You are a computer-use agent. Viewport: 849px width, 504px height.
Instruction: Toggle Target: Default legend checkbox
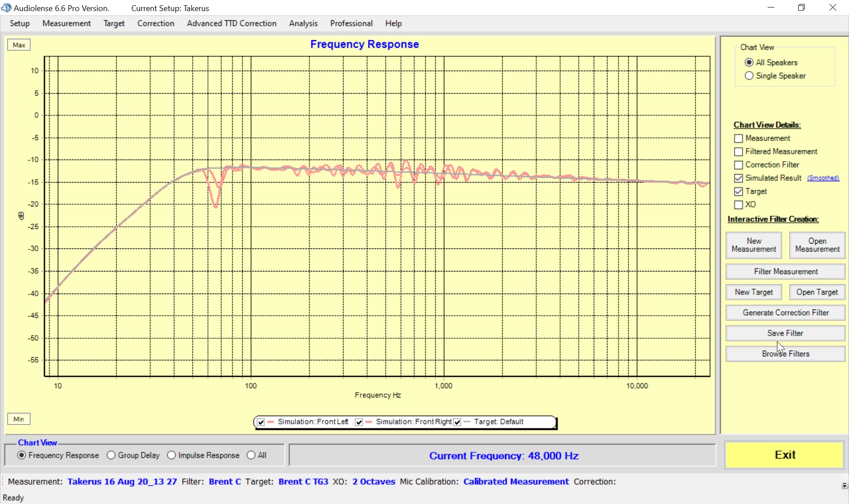tap(457, 422)
